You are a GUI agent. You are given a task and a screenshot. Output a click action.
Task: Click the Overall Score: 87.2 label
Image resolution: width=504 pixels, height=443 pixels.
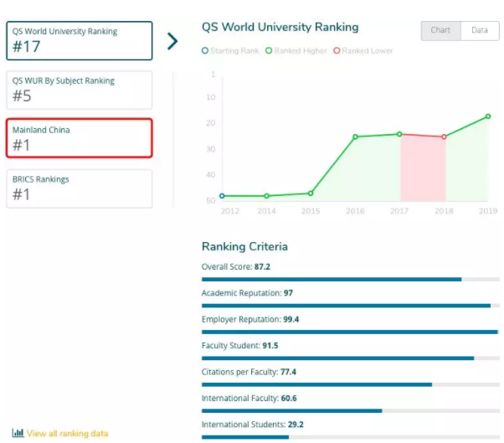pos(235,267)
